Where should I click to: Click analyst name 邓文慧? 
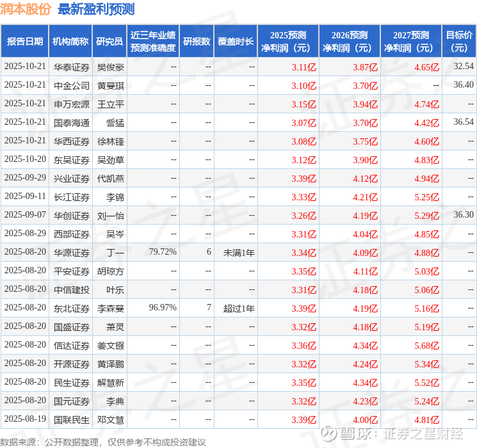click(x=110, y=420)
